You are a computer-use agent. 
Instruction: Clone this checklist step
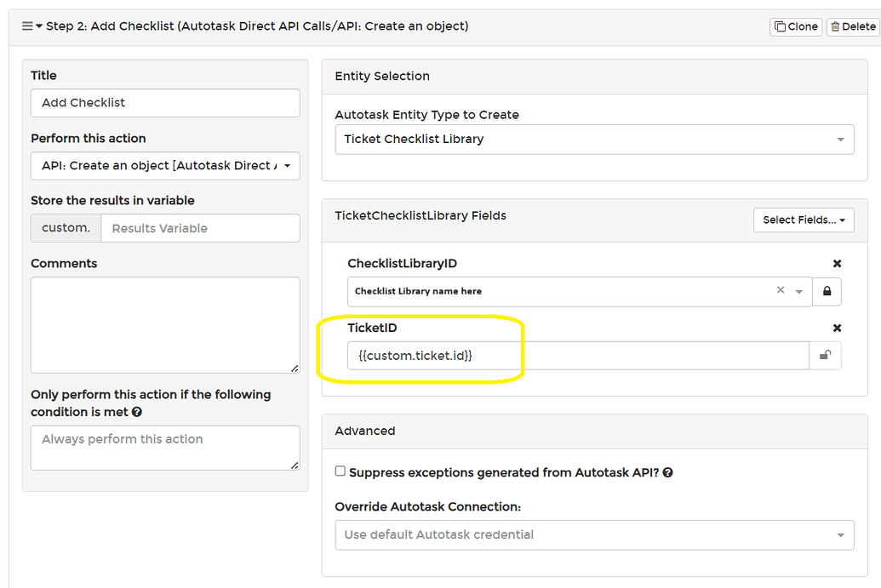point(795,26)
